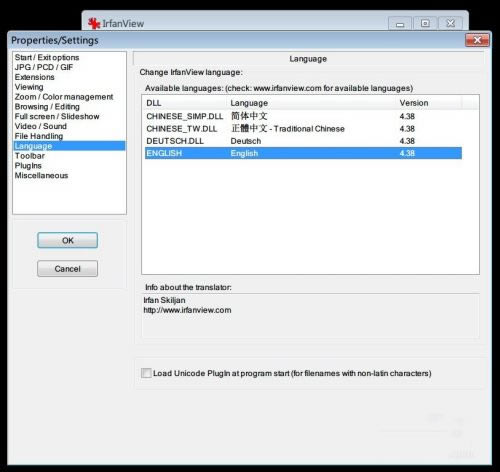
Task: Discard changes with the Cancel button
Action: [x=68, y=269]
